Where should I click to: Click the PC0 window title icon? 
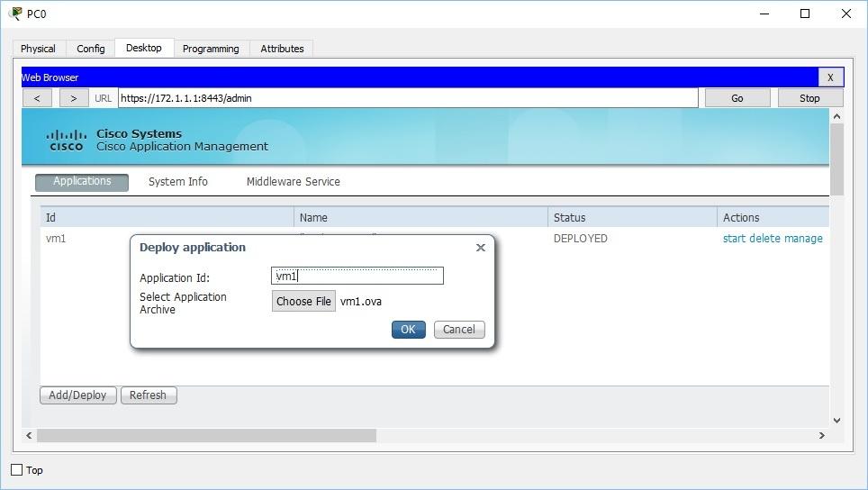tap(15, 14)
